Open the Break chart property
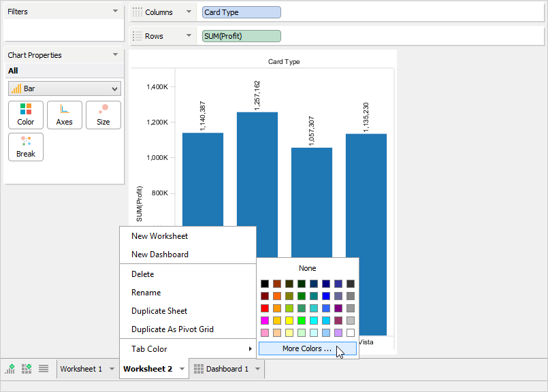 click(26, 147)
